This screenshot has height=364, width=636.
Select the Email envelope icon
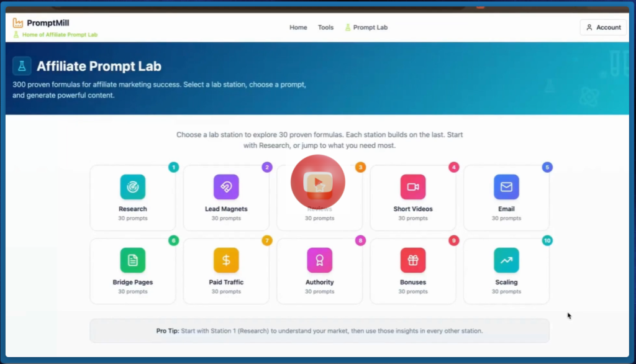click(x=506, y=187)
